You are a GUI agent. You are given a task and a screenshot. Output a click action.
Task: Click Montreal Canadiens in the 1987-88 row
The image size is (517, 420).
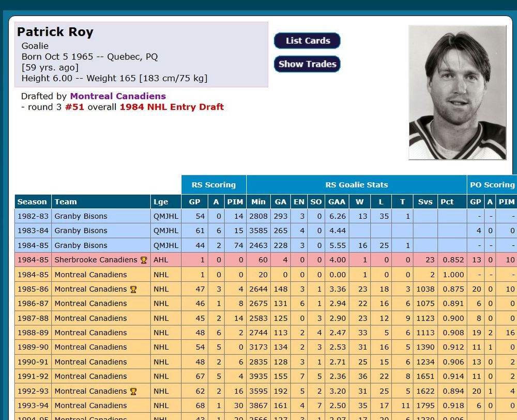click(x=90, y=318)
